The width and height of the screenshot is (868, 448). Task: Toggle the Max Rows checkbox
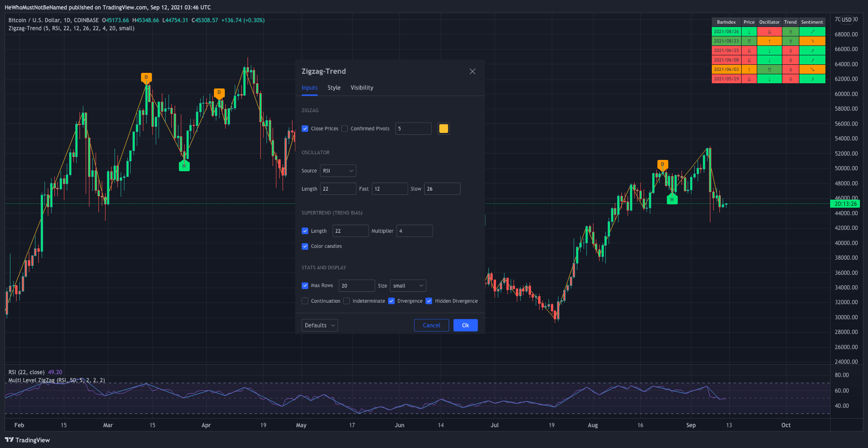point(305,286)
